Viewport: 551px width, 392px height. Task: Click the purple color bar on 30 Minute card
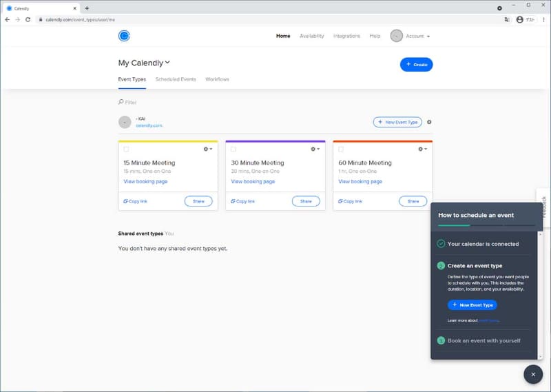(x=275, y=141)
